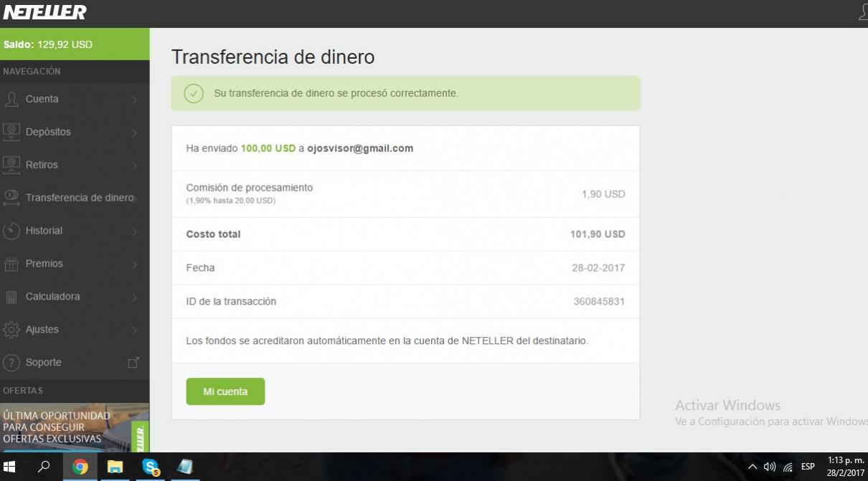Image resolution: width=868 pixels, height=481 pixels.
Task: Click the volume speaker tray icon
Action: point(770,467)
